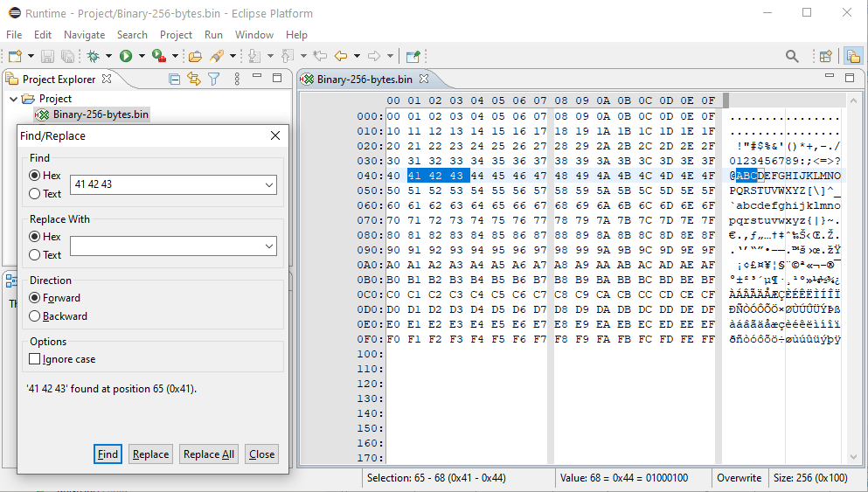
Task: Click the New wizard toolbar icon
Action: tap(15, 56)
